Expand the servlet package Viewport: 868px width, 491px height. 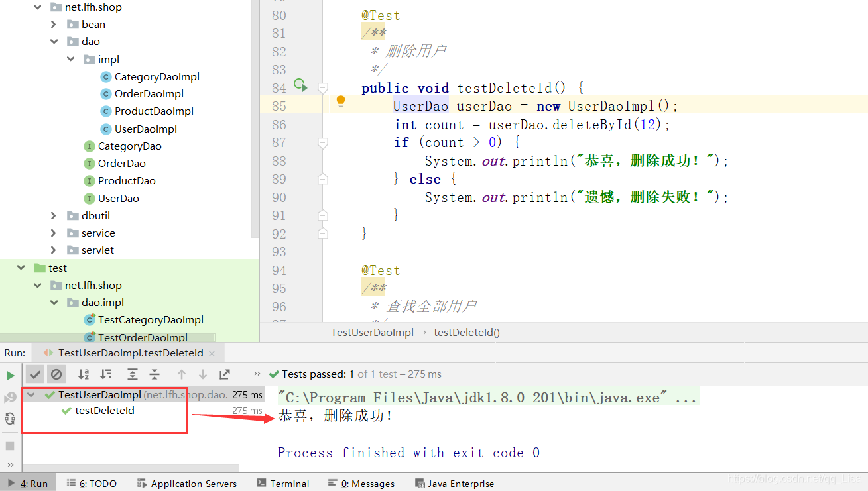pos(54,250)
